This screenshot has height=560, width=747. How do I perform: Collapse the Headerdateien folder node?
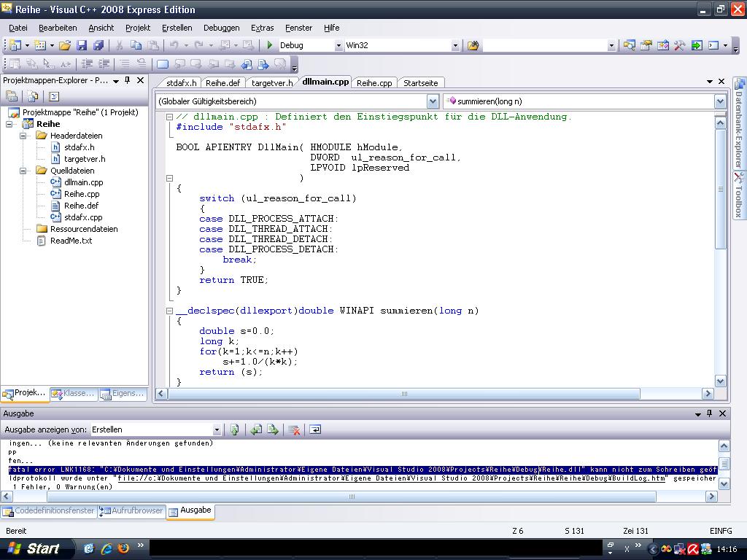[23, 136]
